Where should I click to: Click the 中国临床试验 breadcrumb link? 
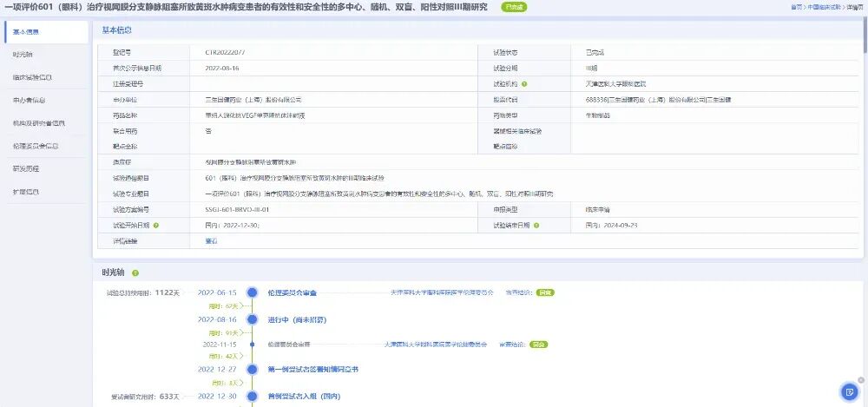click(x=825, y=7)
